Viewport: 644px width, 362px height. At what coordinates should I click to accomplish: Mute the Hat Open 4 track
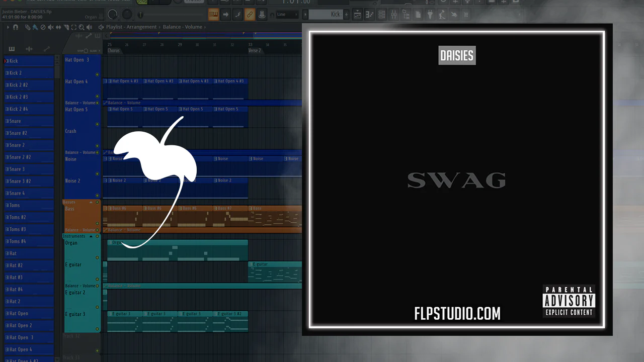(x=97, y=97)
